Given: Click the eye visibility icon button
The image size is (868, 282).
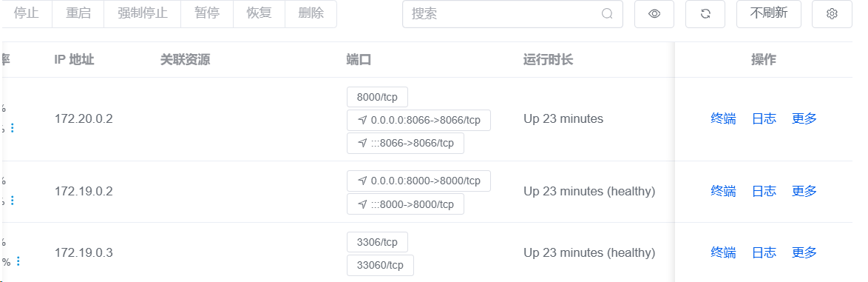Looking at the screenshot, I should coord(654,14).
